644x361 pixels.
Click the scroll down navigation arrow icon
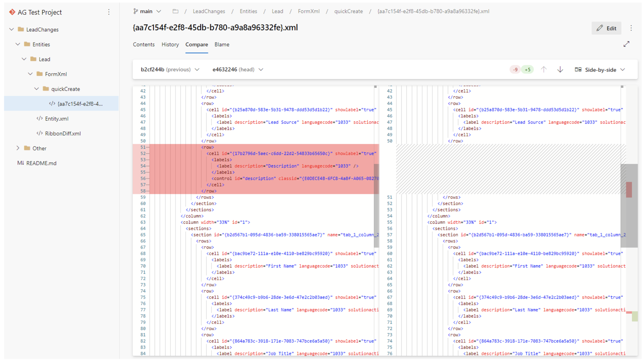(561, 69)
